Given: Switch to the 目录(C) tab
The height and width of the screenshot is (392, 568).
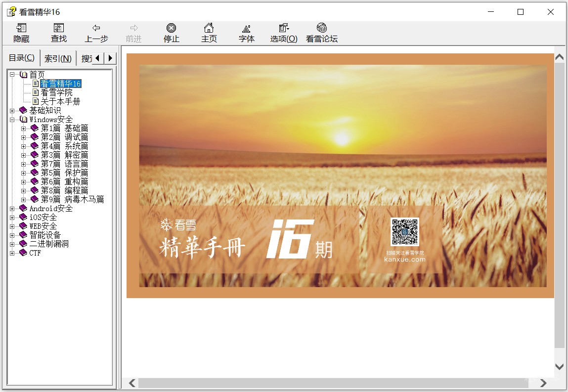Looking at the screenshot, I should coord(21,58).
